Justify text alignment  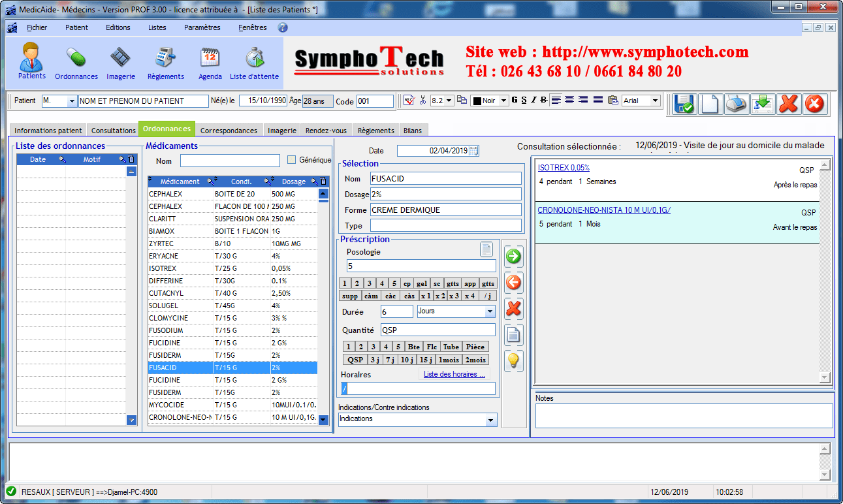pos(597,101)
